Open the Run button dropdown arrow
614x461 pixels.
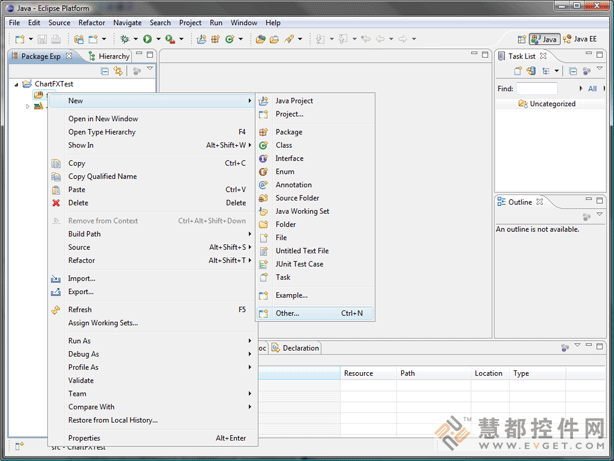coord(159,39)
